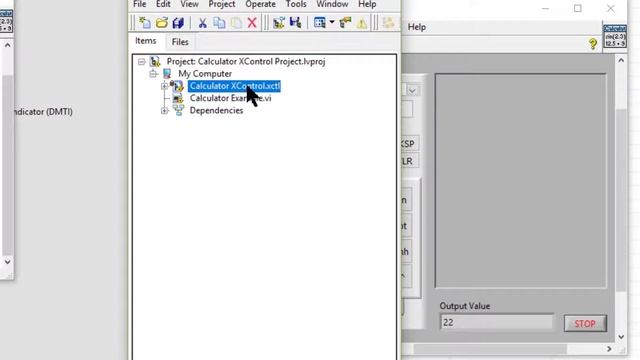640x360 pixels.
Task: Expand the Calculator XControl.xctl node
Action: [164, 86]
